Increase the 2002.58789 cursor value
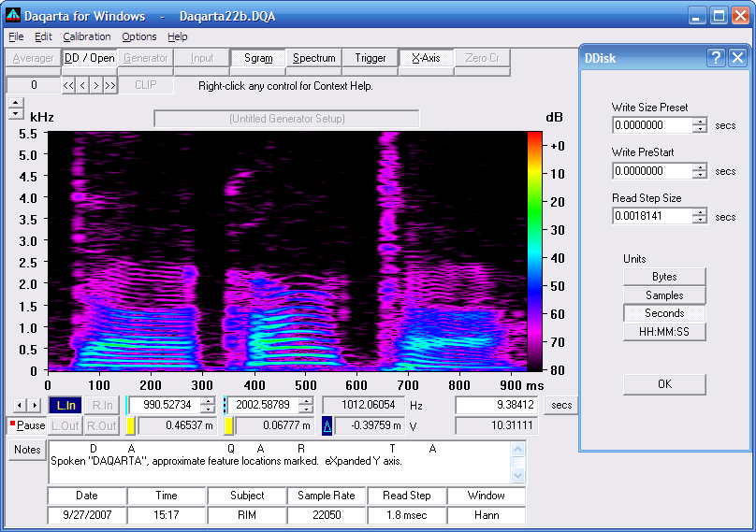756x532 pixels. tap(306, 401)
